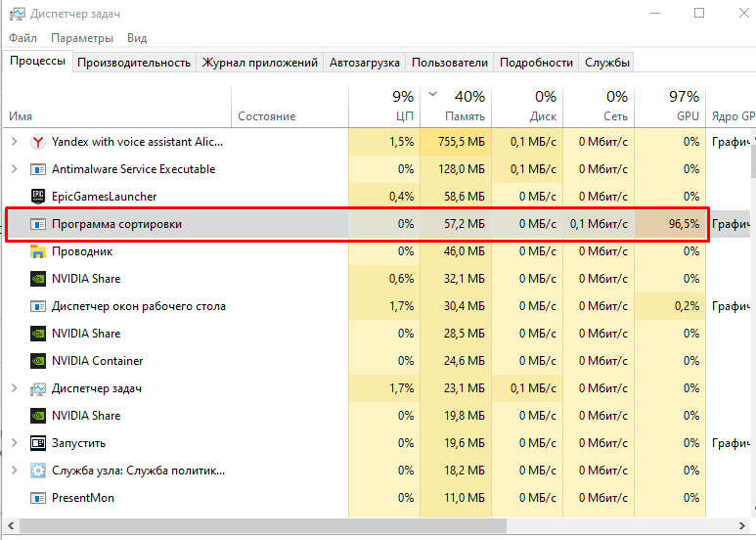
Task: Sort by the Имя column header
Action: click(x=117, y=107)
